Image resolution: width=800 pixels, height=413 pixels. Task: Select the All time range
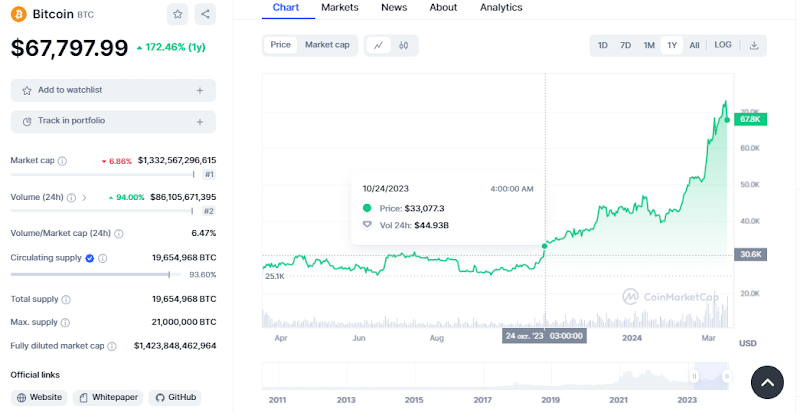click(694, 45)
